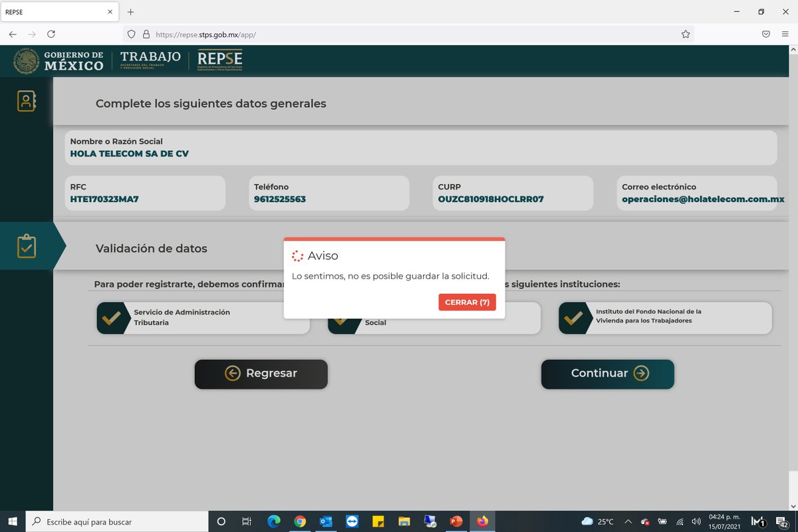Viewport: 798px width, 532px height.
Task: Click the email operaciones@holatelecom.com.mx
Action: click(x=703, y=199)
